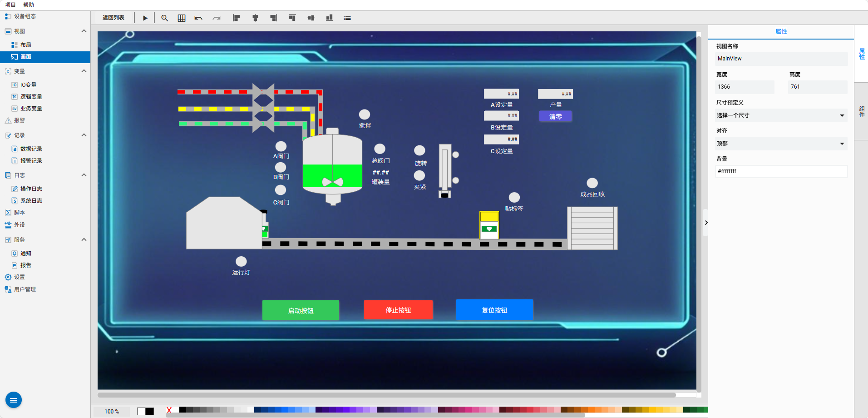The height and width of the screenshot is (418, 868).
Task: Click the 外设 peripheral icon
Action: 8,225
